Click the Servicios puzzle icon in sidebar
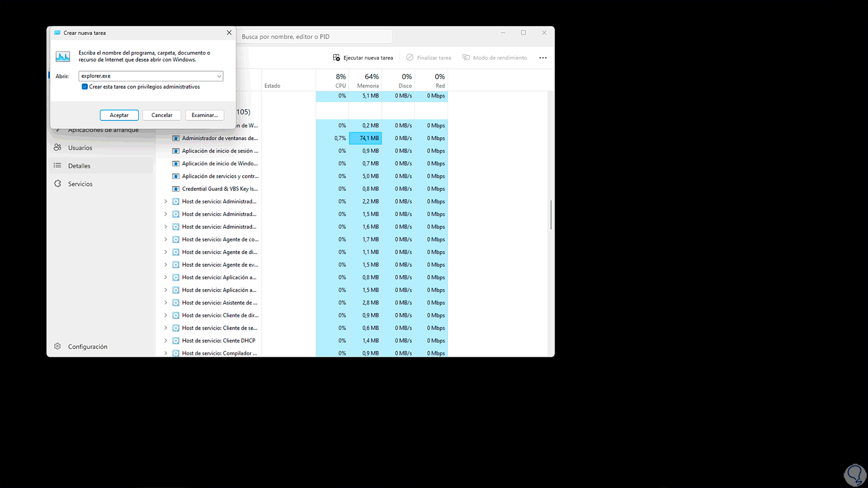The image size is (868, 488). (58, 184)
